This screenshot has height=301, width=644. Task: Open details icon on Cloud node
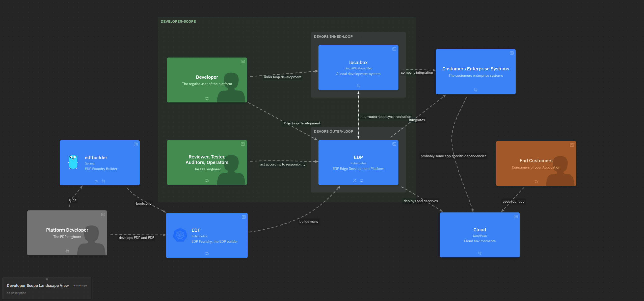(x=516, y=216)
